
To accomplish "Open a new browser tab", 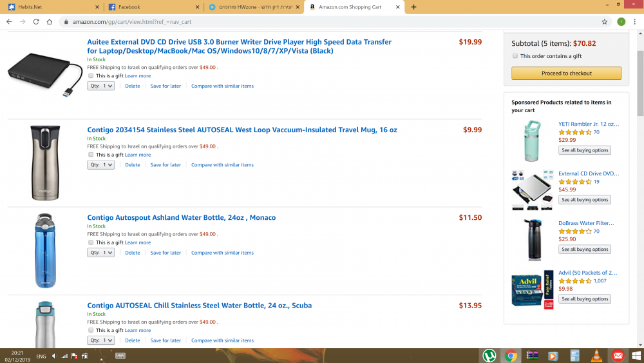I will coord(413,7).
